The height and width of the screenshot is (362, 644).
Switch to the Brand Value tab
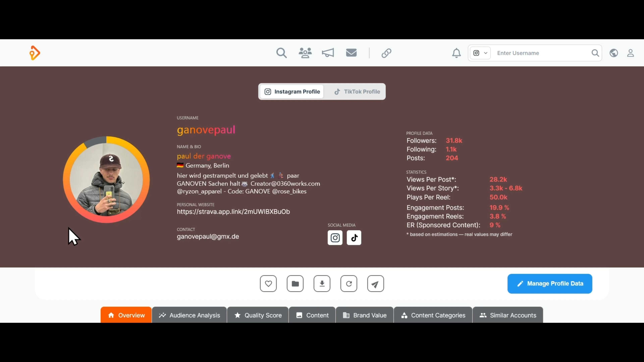364,315
